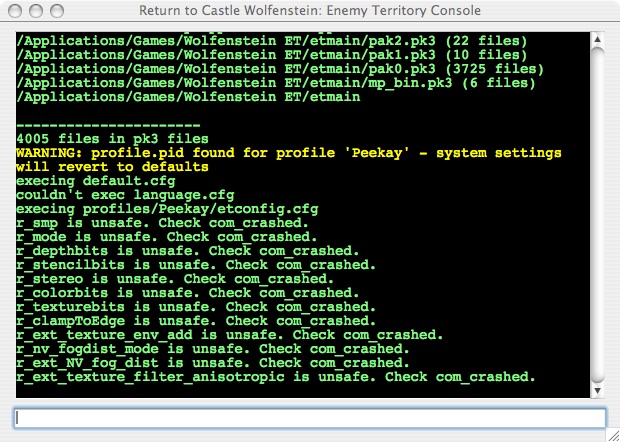Image resolution: width=620 pixels, height=442 pixels.
Task: Click "couldn't exec language.cfg" line
Action: pyautogui.click(x=125, y=195)
